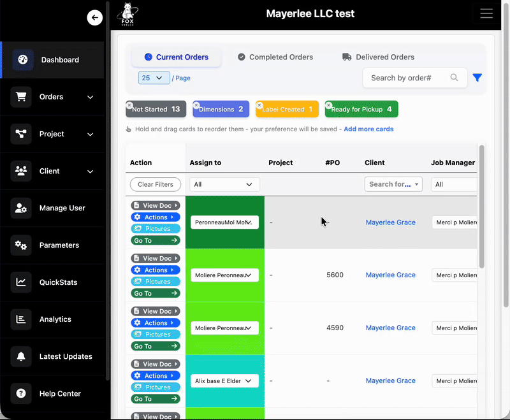Click the blue filter funnel icon
The height and width of the screenshot is (420, 510).
click(x=477, y=77)
